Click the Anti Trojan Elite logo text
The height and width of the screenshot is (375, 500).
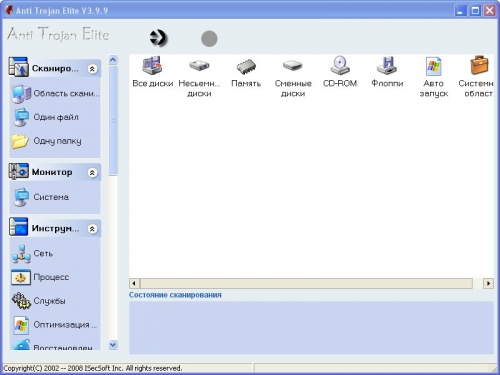tap(58, 34)
